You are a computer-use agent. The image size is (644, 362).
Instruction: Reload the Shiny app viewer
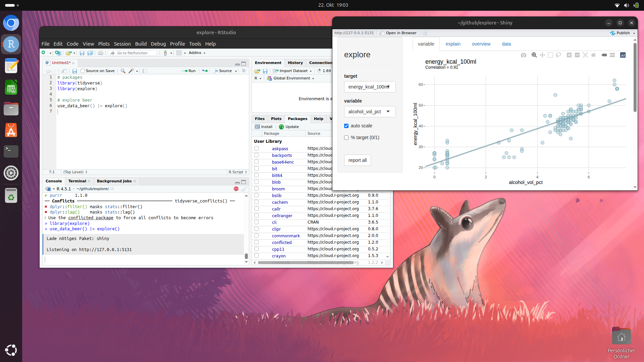click(x=425, y=33)
